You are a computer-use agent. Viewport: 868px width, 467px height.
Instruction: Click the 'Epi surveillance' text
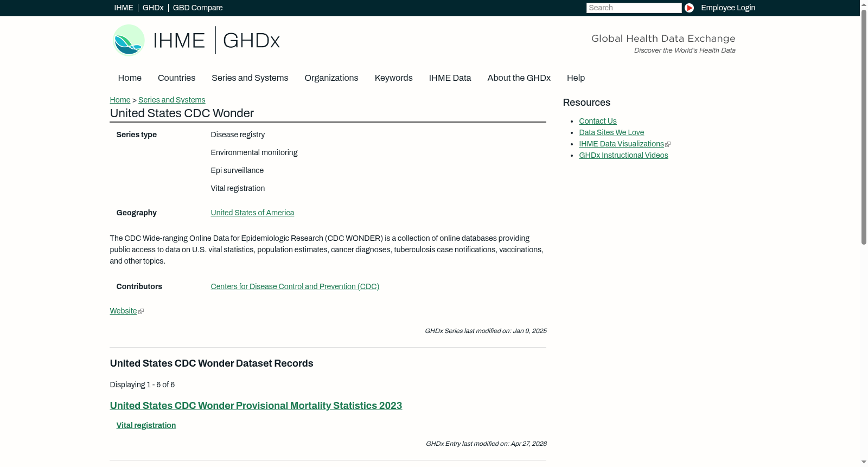tap(237, 170)
